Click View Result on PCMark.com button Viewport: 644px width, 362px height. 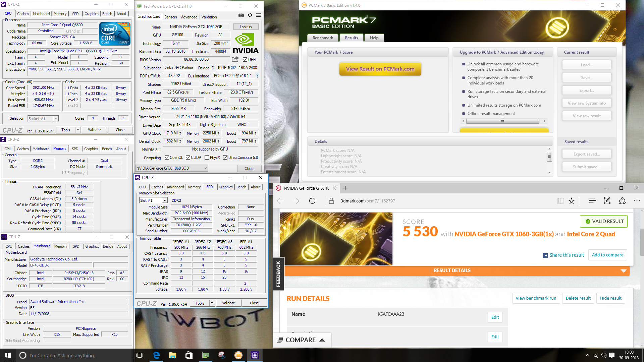380,69
